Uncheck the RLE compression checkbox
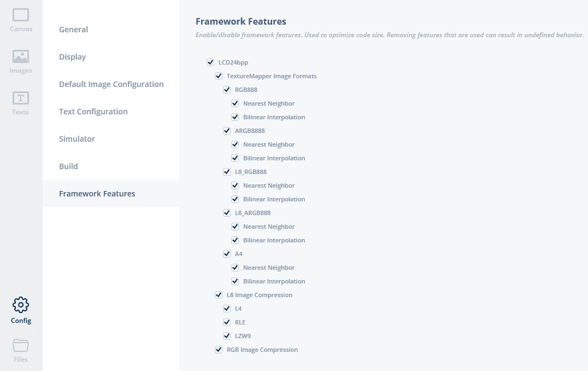This screenshot has width=588, height=371. [x=227, y=322]
